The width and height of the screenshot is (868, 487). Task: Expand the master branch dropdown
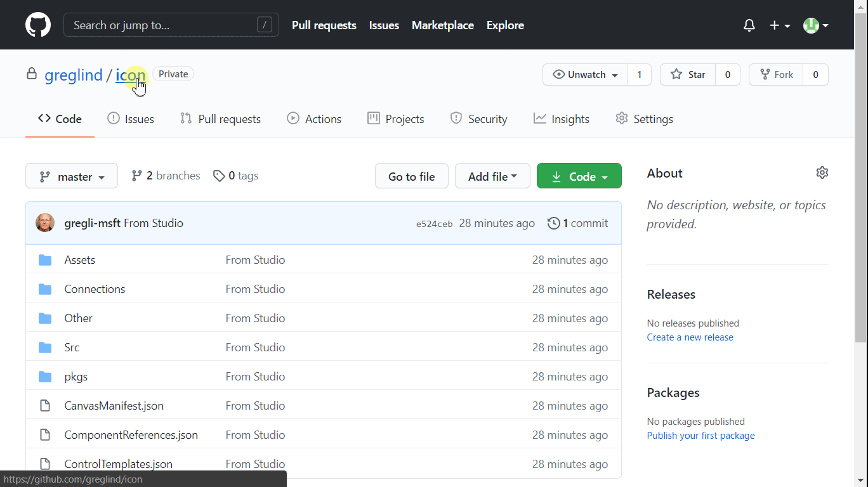click(72, 176)
